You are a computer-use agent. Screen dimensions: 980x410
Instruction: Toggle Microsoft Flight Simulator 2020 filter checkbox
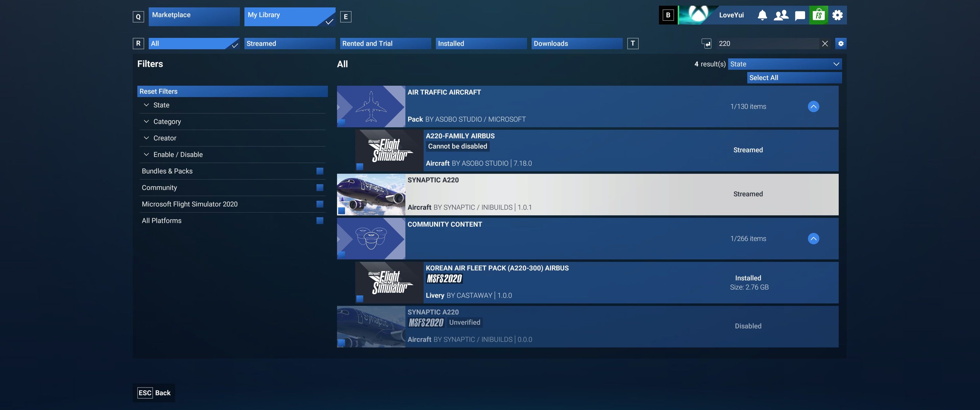click(x=320, y=204)
